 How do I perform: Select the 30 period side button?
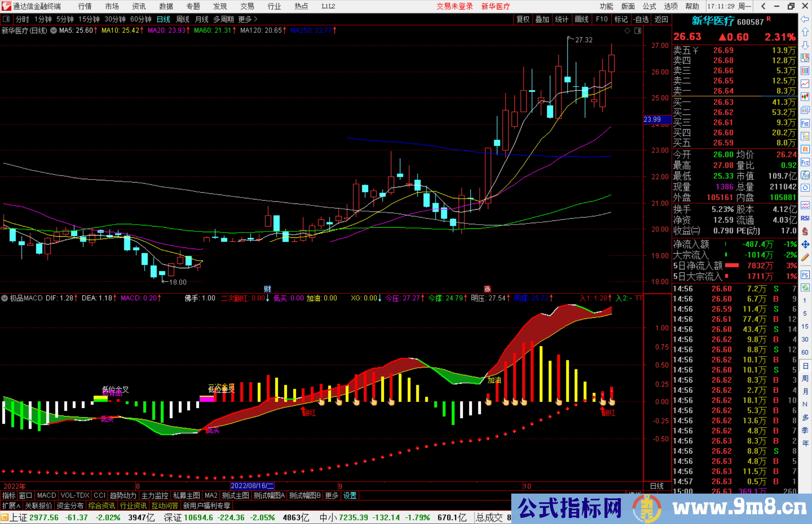point(805,339)
